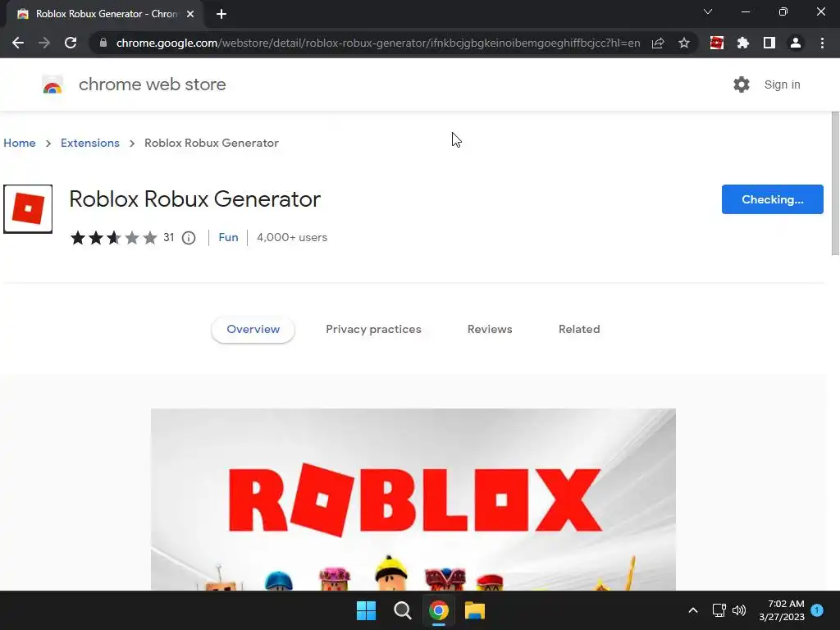This screenshot has height=630, width=840.
Task: Switch to the Reviews tab
Action: (490, 330)
